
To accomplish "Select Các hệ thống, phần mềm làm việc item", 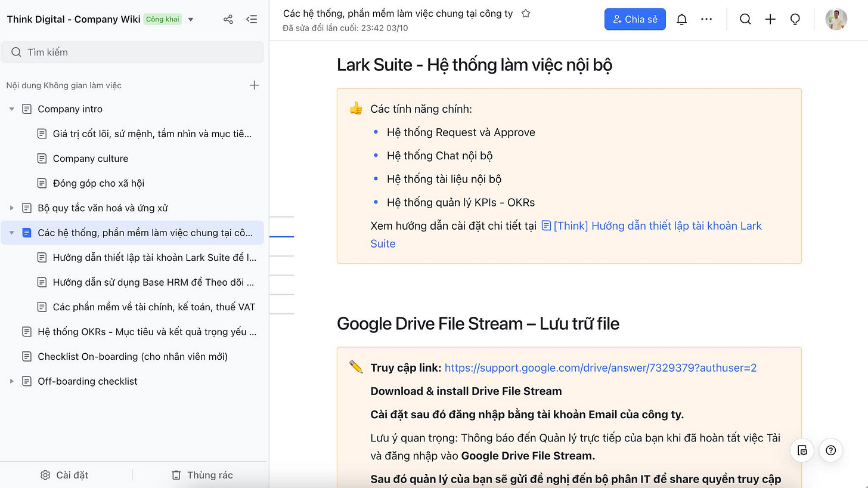I will [132, 233].
